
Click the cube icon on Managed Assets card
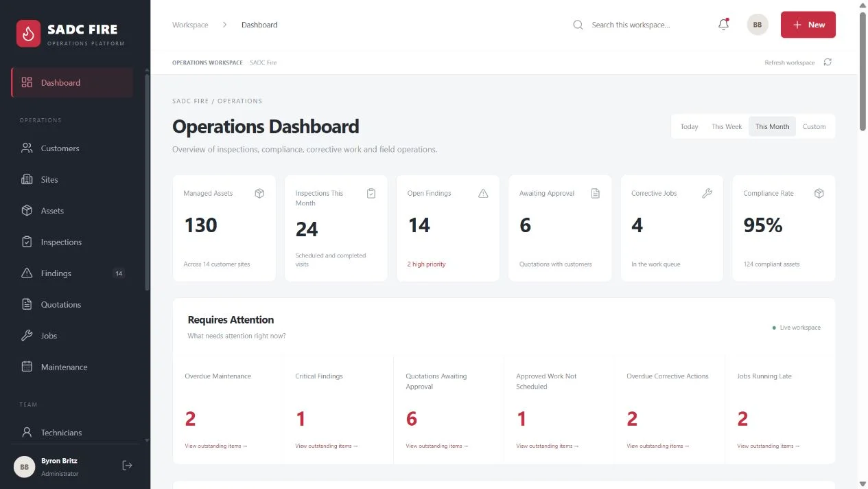point(259,194)
